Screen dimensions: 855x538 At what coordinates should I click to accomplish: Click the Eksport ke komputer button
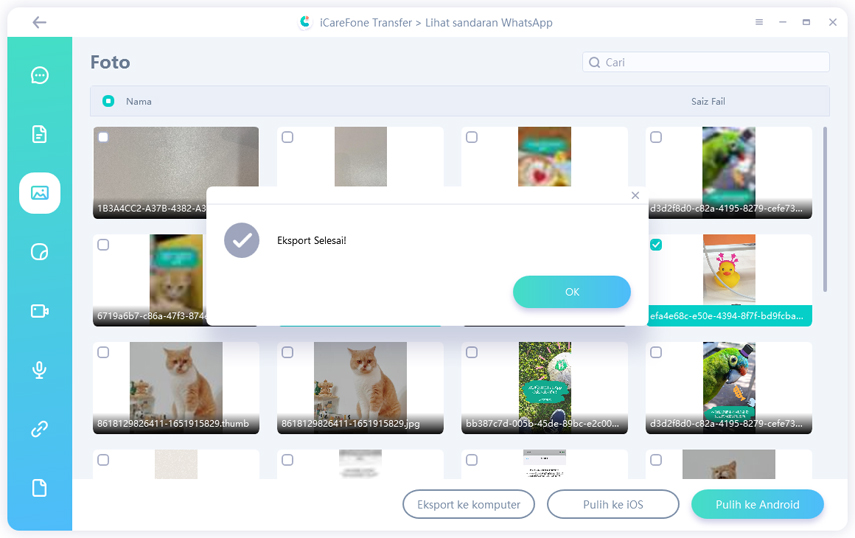[x=469, y=505]
